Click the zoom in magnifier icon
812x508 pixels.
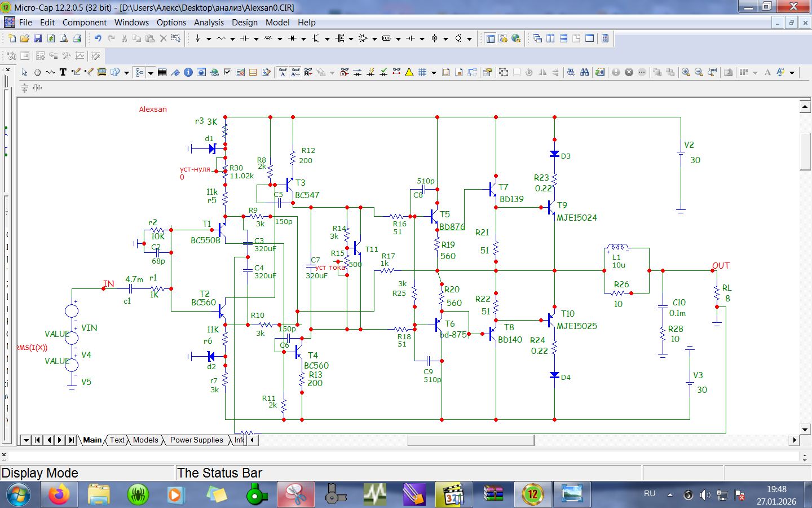pyautogui.click(x=686, y=72)
